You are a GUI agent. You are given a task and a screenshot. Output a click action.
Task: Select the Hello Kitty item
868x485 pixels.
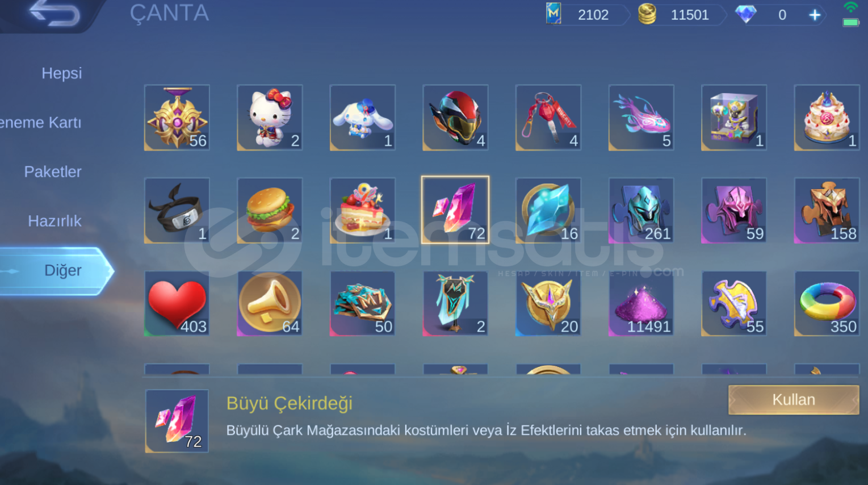pos(270,118)
